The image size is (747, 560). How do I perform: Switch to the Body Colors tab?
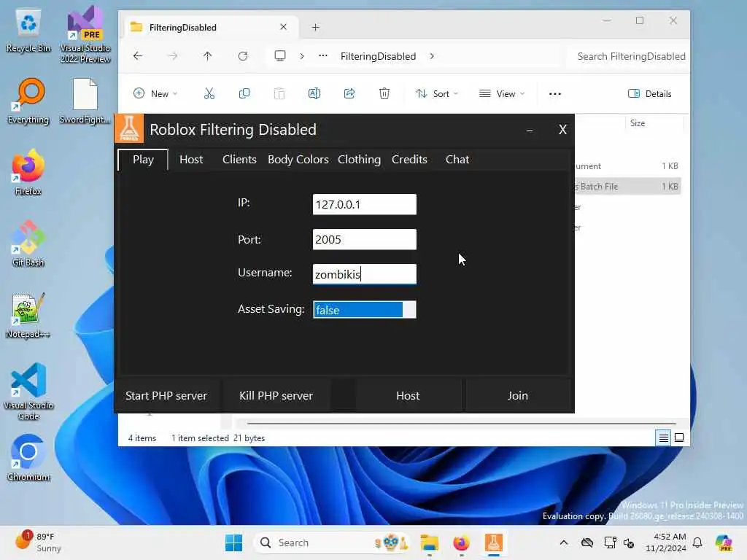298,160
